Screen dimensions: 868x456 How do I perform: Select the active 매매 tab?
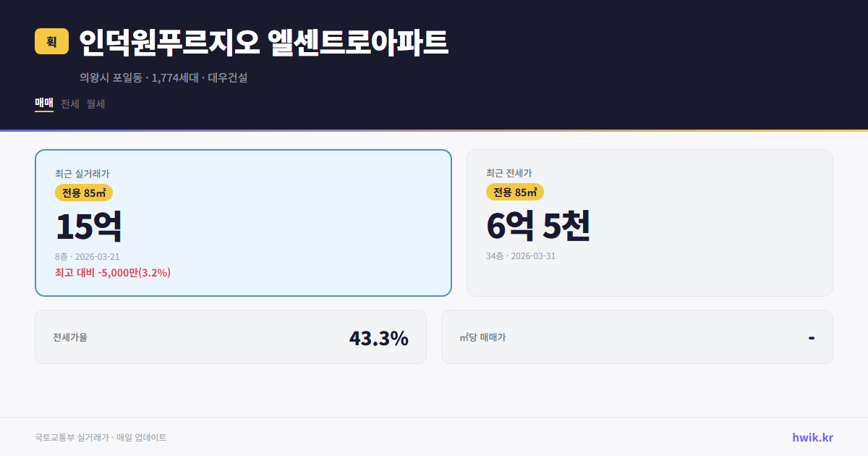(x=43, y=104)
